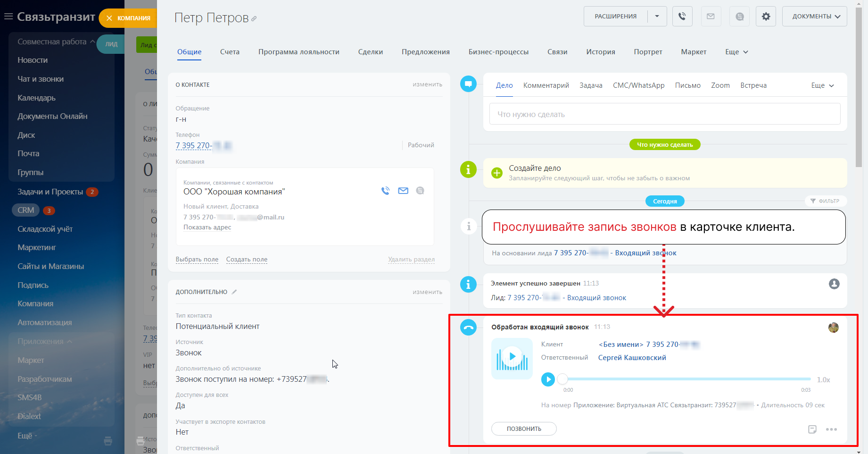Screen dimensions: 868x454
Task: Click the Рабочий phone type label
Action: 421,145
